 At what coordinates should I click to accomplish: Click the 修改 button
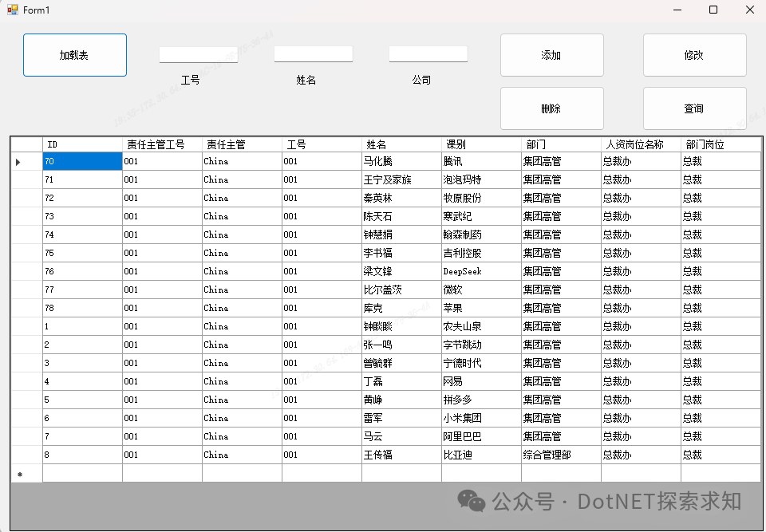(694, 55)
